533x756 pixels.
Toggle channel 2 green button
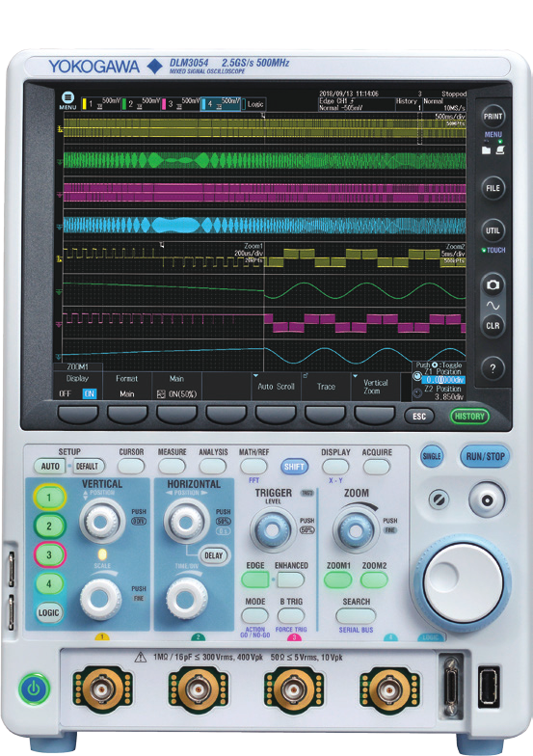click(49, 526)
